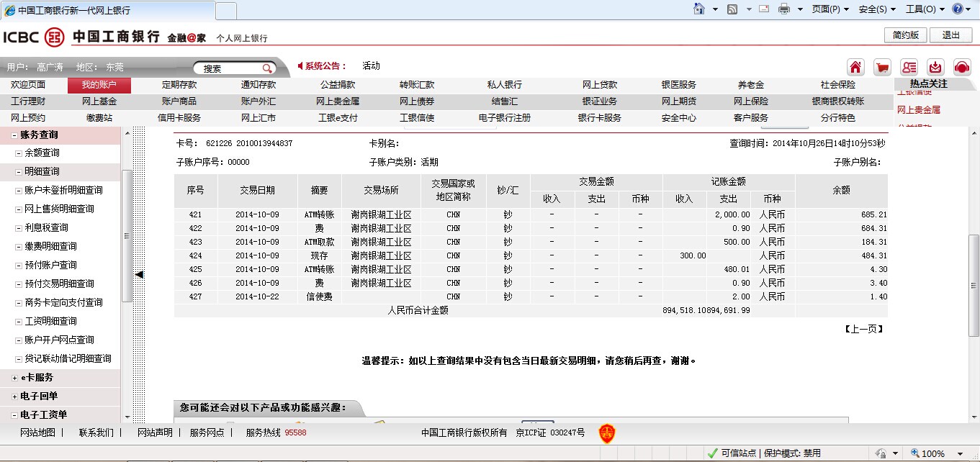Open the red shopping cart icon
The image size is (980, 462).
coord(882,67)
